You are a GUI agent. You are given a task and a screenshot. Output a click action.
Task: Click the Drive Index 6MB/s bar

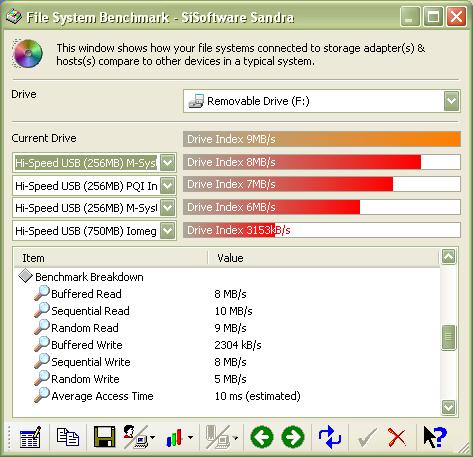(322, 207)
